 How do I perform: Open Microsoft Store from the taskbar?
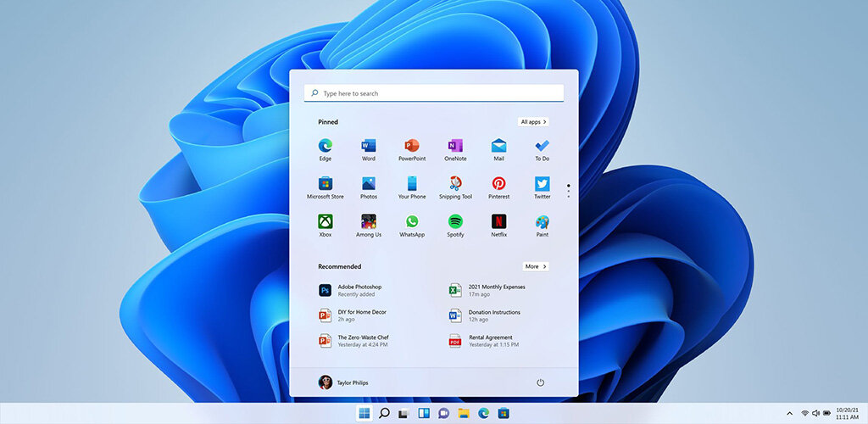pos(504,413)
